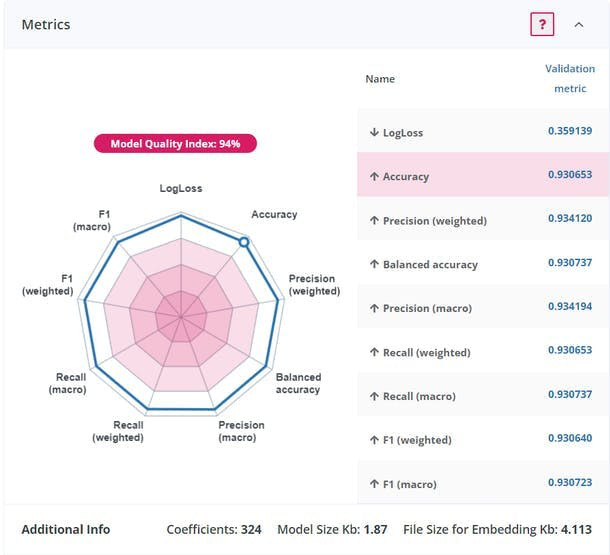Select Recall (weighted) metric row

480,352
